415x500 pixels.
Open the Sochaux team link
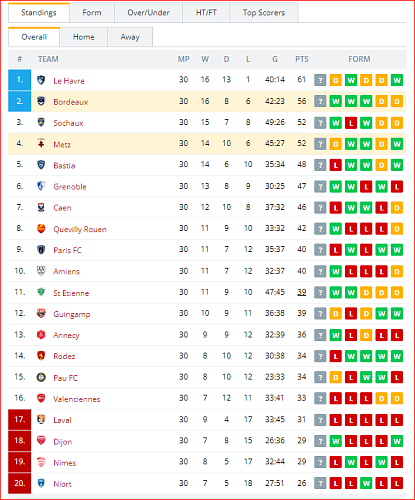click(68, 123)
